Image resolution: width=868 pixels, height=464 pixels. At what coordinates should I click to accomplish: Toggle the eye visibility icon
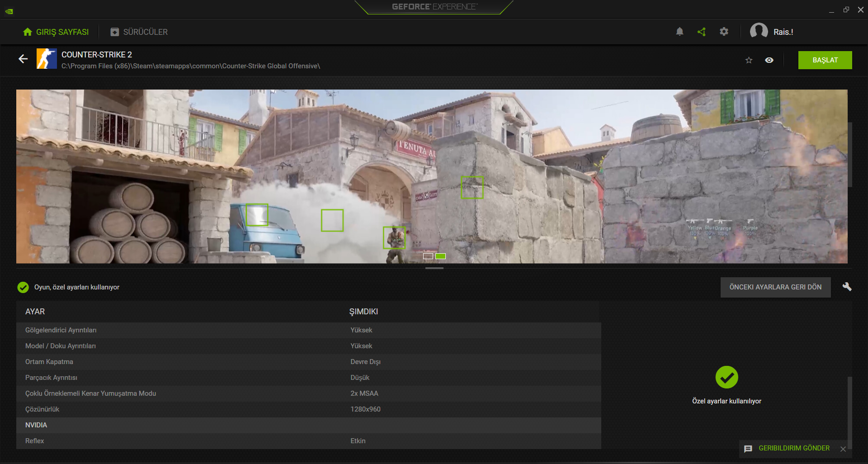point(769,60)
